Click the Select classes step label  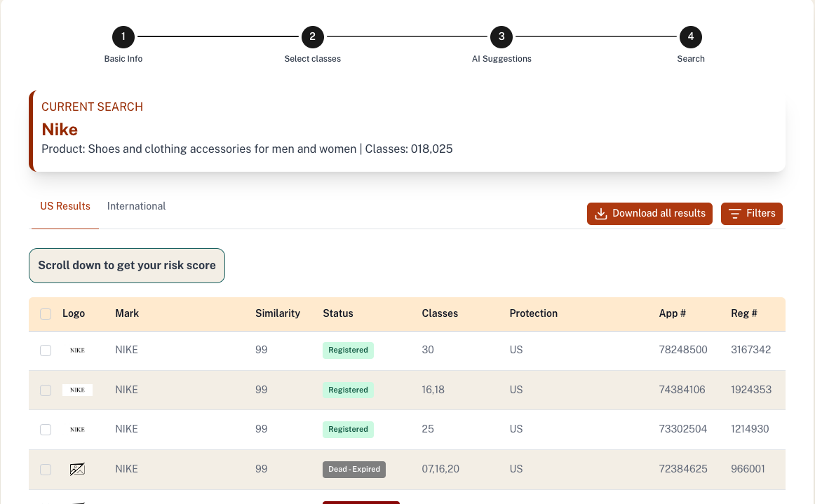pyautogui.click(x=312, y=59)
